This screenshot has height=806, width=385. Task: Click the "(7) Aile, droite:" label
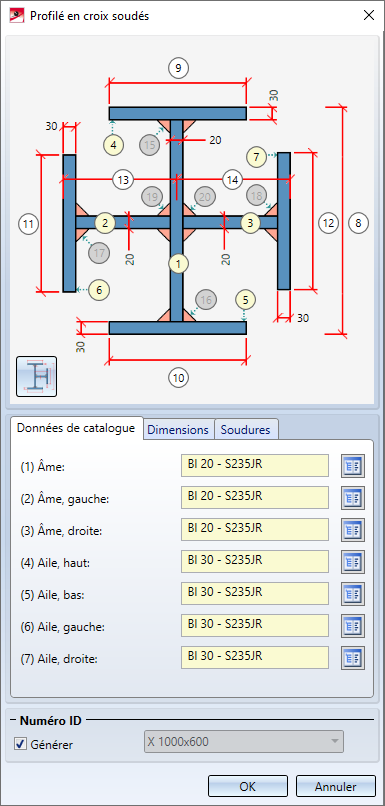pyautogui.click(x=59, y=659)
